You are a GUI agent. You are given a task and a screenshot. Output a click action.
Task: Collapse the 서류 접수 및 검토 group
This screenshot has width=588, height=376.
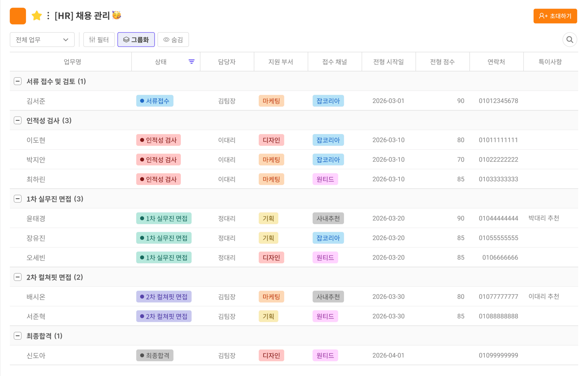tap(18, 81)
